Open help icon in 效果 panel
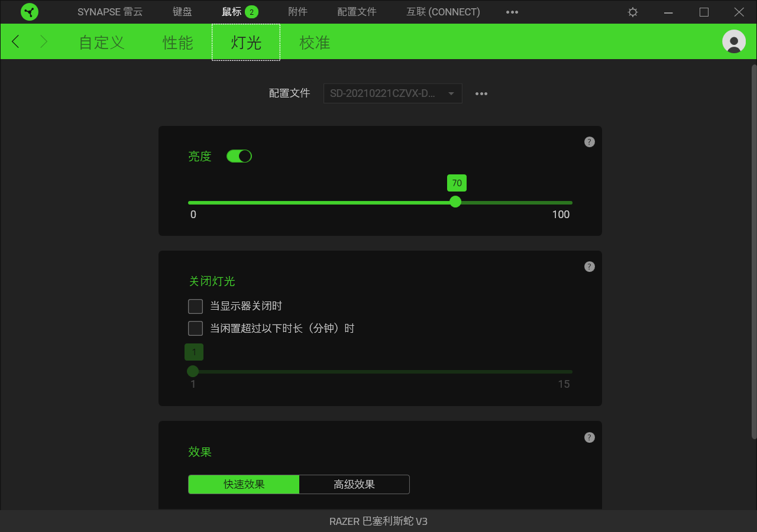The image size is (757, 532). coord(590,437)
